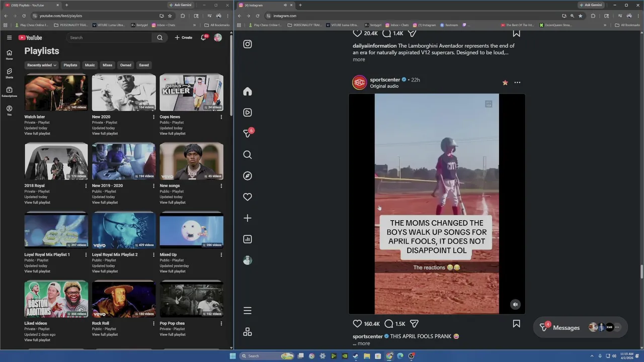
Task: Open Instagram Search icon
Action: [x=248, y=155]
